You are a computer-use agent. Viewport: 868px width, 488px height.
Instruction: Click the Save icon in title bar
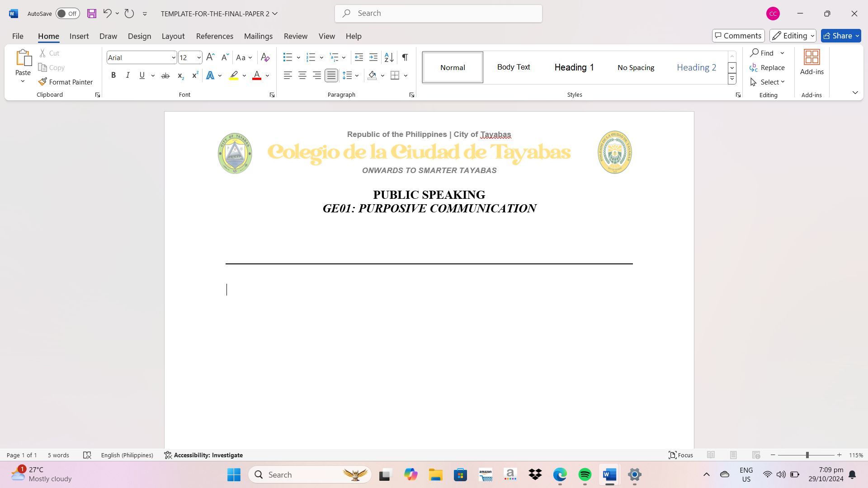pyautogui.click(x=92, y=14)
